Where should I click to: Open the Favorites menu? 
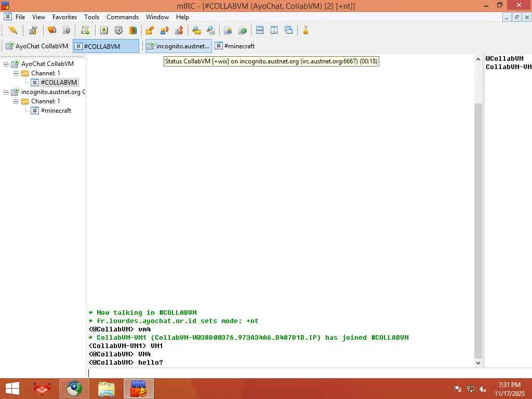(64, 17)
